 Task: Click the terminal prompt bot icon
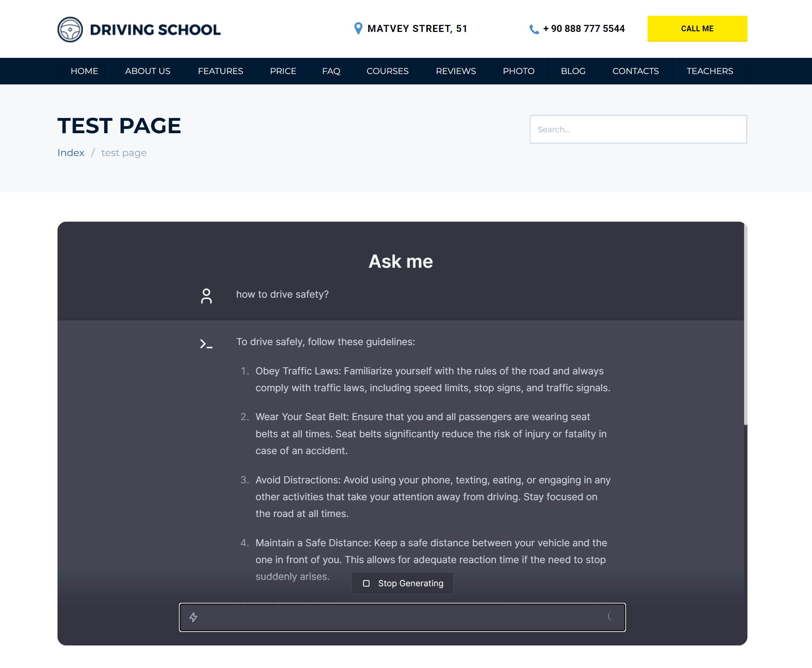click(x=206, y=344)
